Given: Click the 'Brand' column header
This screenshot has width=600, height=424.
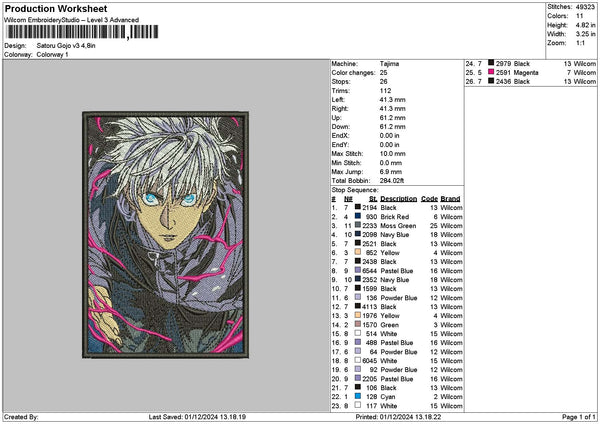Looking at the screenshot, I should click(450, 199).
